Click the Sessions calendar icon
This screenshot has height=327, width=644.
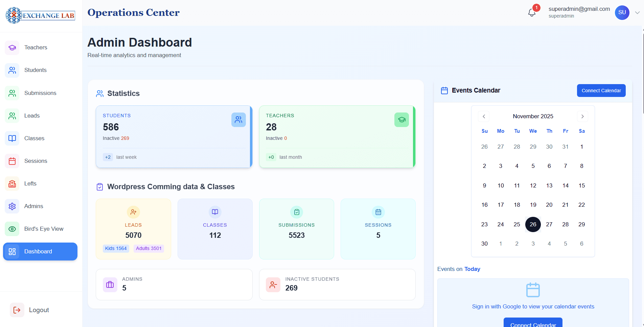tap(12, 161)
